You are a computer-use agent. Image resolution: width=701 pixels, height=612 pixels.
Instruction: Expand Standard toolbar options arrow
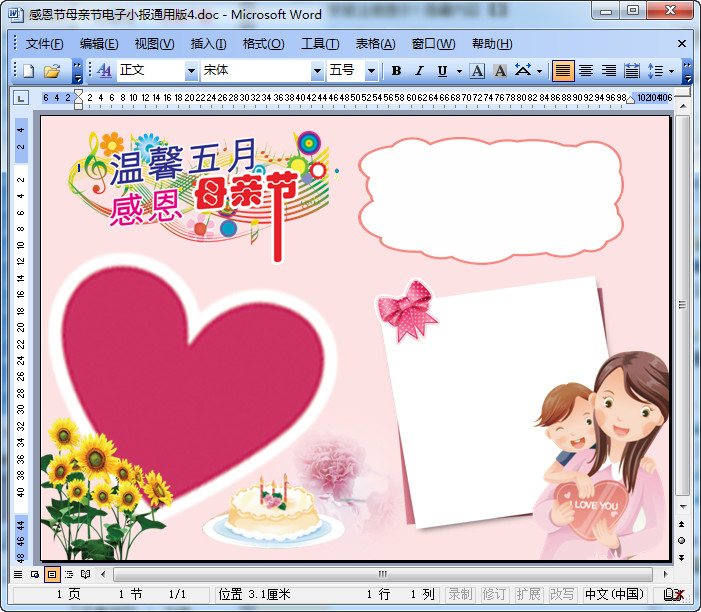pyautogui.click(x=77, y=72)
